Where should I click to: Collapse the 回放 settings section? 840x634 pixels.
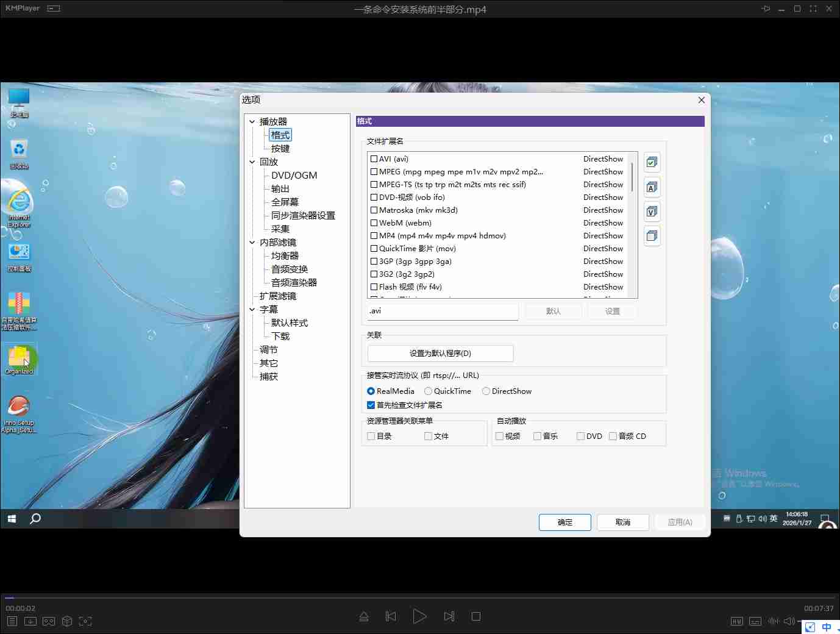point(252,162)
